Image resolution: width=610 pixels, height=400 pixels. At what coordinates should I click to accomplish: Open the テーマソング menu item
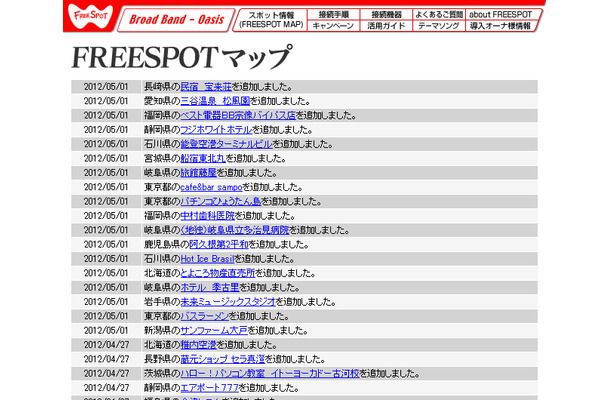(439, 26)
